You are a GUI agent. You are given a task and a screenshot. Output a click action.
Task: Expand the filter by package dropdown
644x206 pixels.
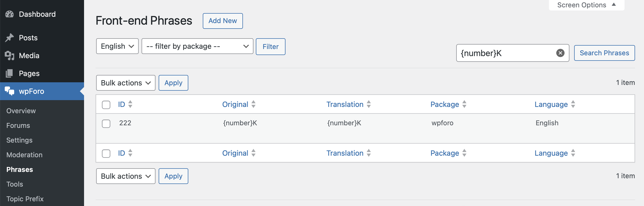197,46
